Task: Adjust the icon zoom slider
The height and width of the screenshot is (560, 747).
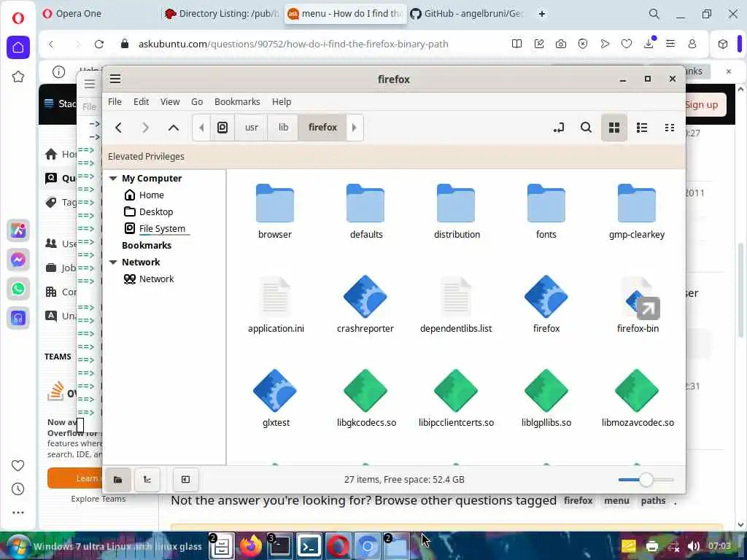Action: coord(646,480)
